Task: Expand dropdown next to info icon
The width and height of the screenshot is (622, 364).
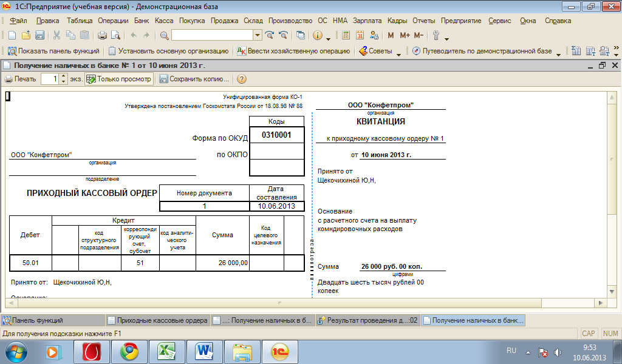Action: tap(328, 38)
